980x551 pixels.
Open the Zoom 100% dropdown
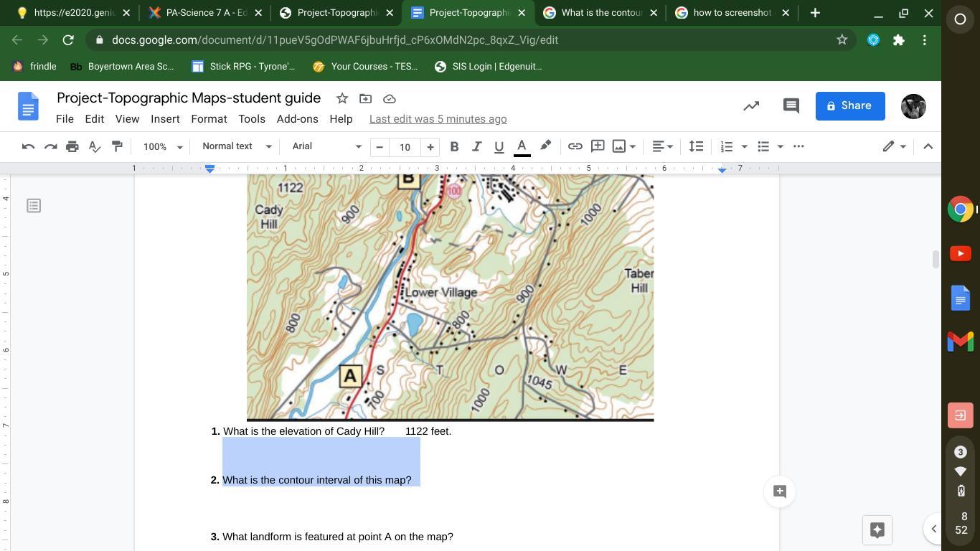pyautogui.click(x=162, y=146)
